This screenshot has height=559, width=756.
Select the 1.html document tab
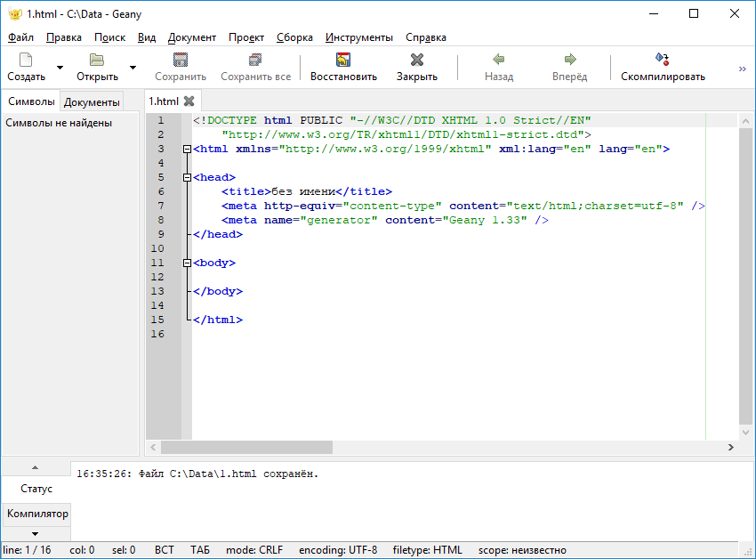point(164,101)
